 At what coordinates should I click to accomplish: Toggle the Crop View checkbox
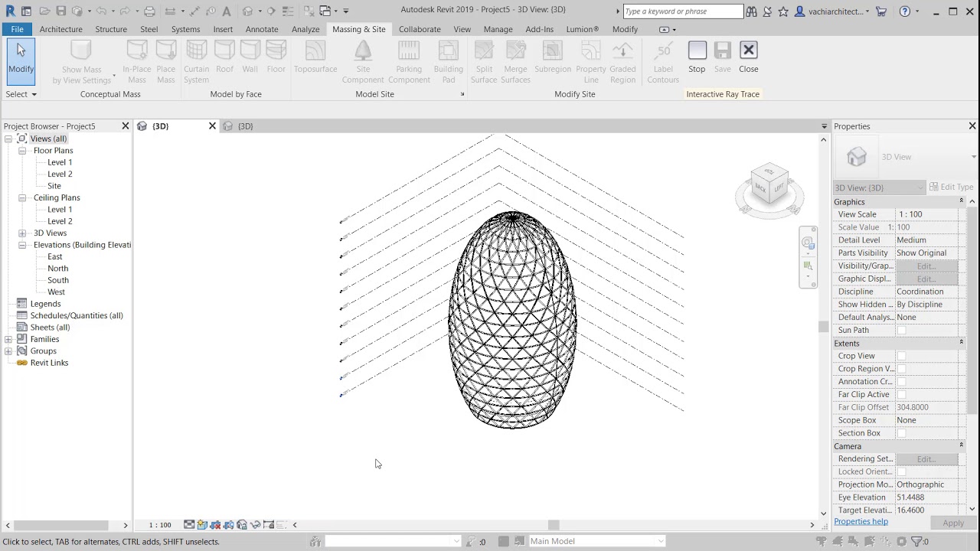click(901, 356)
